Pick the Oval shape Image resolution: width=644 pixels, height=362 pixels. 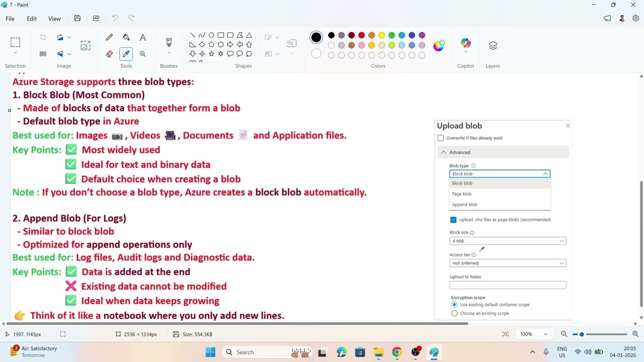pyautogui.click(x=211, y=35)
